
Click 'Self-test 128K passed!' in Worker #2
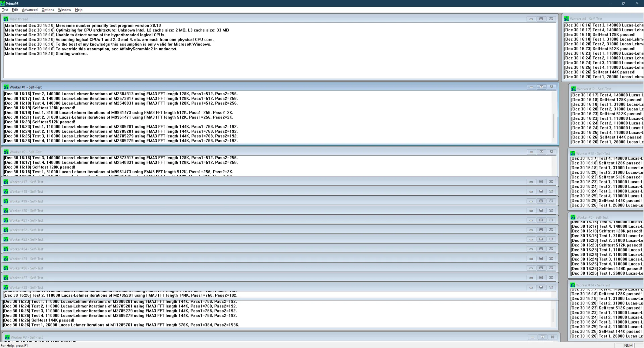click(x=54, y=167)
